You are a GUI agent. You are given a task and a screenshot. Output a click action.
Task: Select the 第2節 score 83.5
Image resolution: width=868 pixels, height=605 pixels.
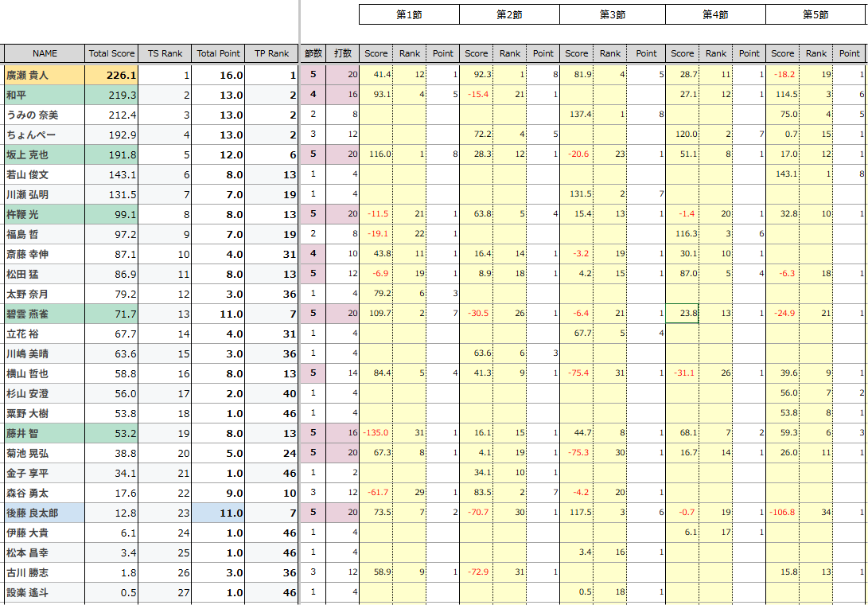[476, 493]
